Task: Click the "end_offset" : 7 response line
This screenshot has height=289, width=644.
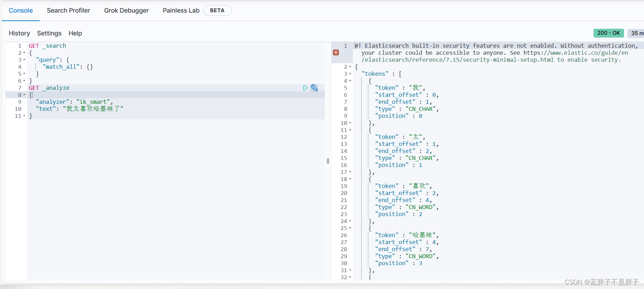Action: click(x=403, y=249)
